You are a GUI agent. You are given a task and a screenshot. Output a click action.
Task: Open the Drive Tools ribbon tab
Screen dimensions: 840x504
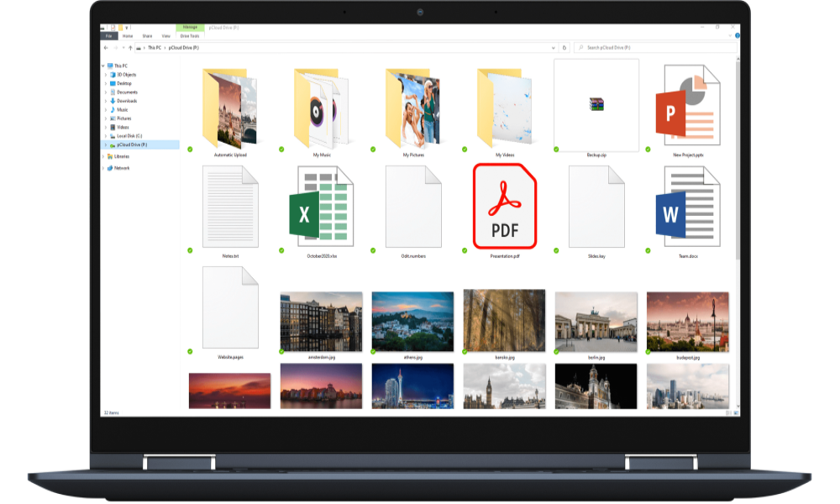pos(190,36)
